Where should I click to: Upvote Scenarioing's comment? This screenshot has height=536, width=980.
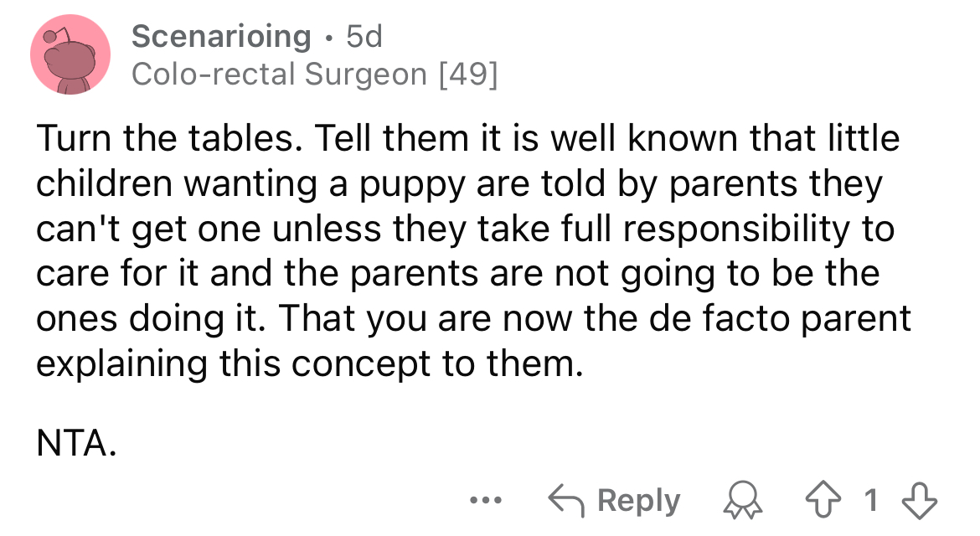pos(823,500)
